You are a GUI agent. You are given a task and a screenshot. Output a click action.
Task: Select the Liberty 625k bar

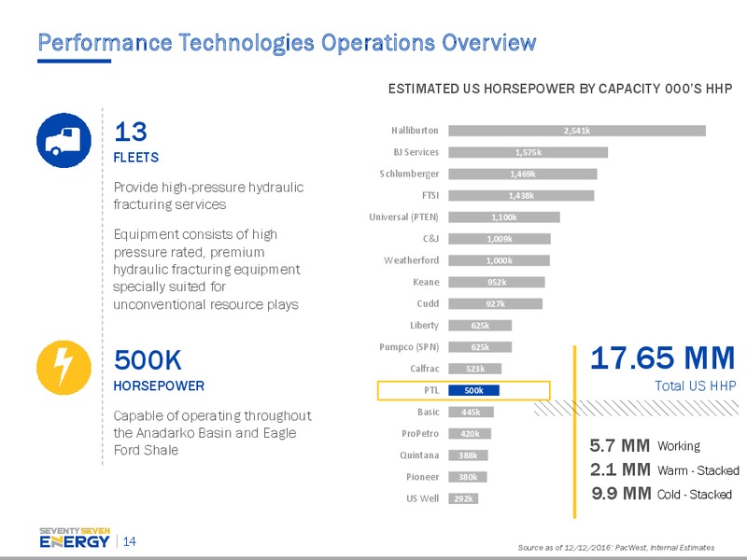pyautogui.click(x=480, y=326)
